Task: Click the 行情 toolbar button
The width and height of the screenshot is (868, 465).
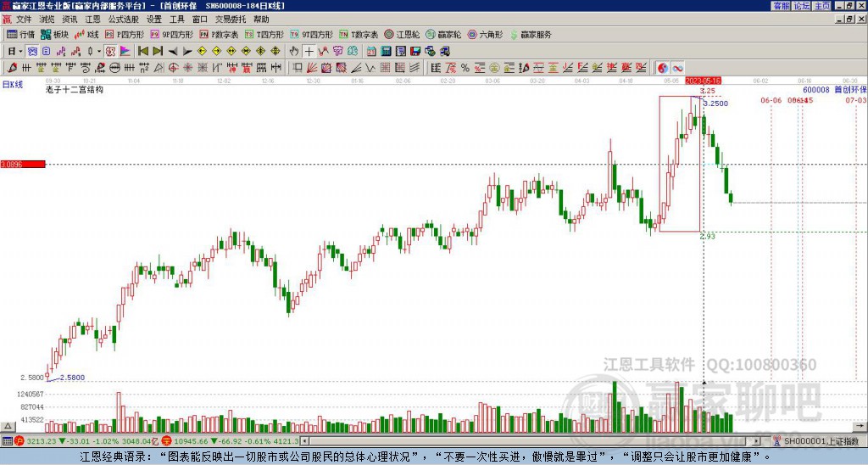Action: (x=21, y=35)
